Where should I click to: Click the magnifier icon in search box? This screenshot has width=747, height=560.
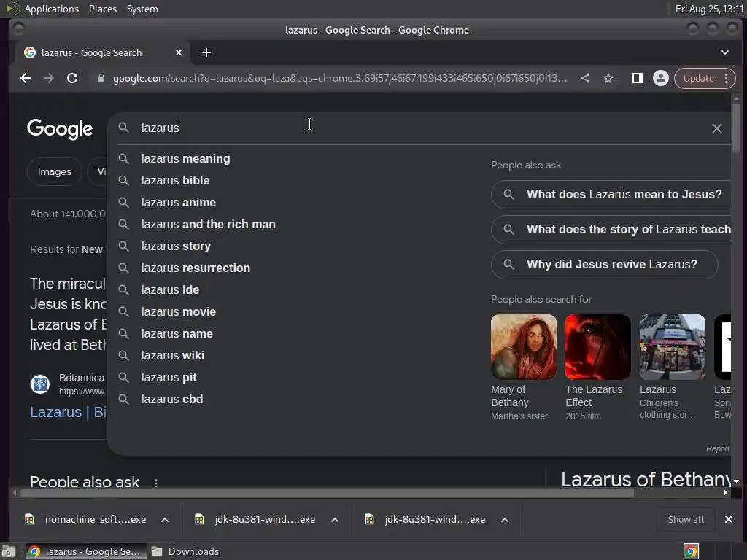tap(124, 128)
